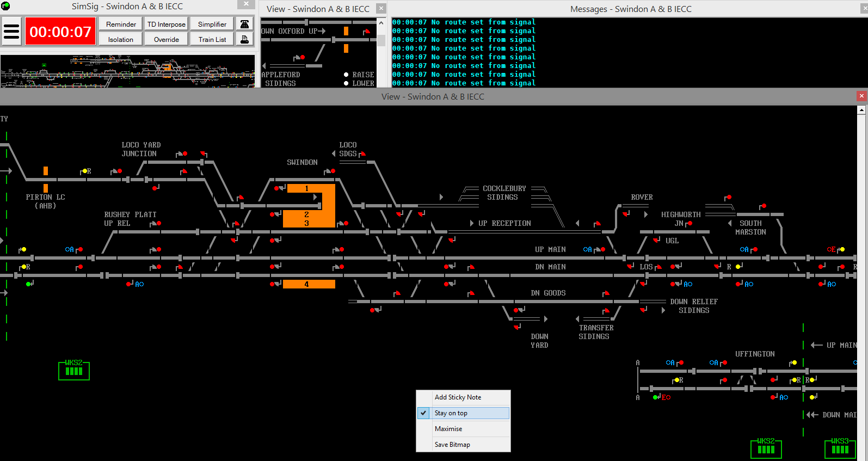Click the overview map thumbnail
Viewport: 868px width, 461px height.
point(127,71)
